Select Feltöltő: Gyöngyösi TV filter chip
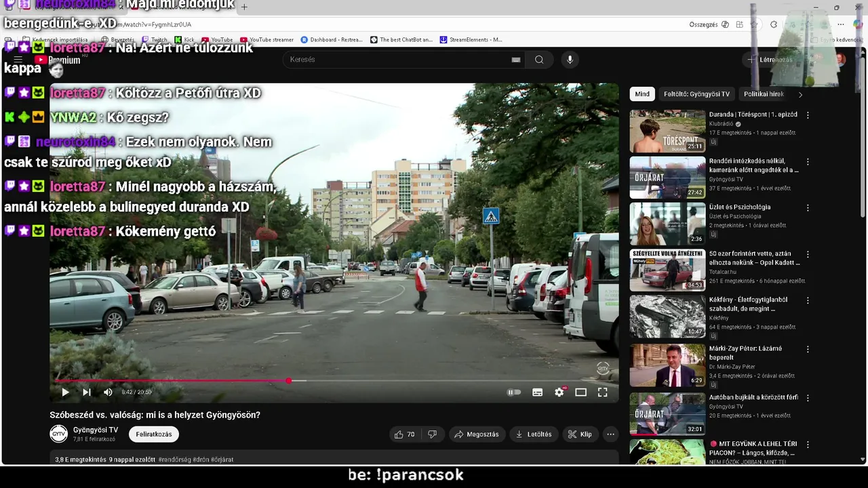This screenshot has height=488, width=868. [x=696, y=94]
